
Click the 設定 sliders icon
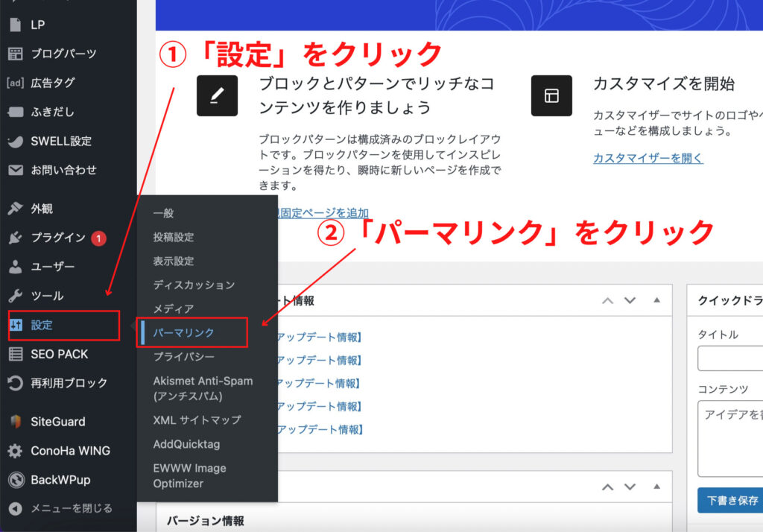(x=16, y=325)
